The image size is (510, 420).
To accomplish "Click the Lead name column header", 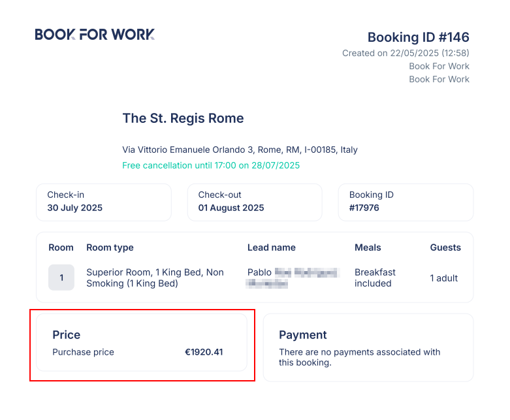I will coord(271,248).
